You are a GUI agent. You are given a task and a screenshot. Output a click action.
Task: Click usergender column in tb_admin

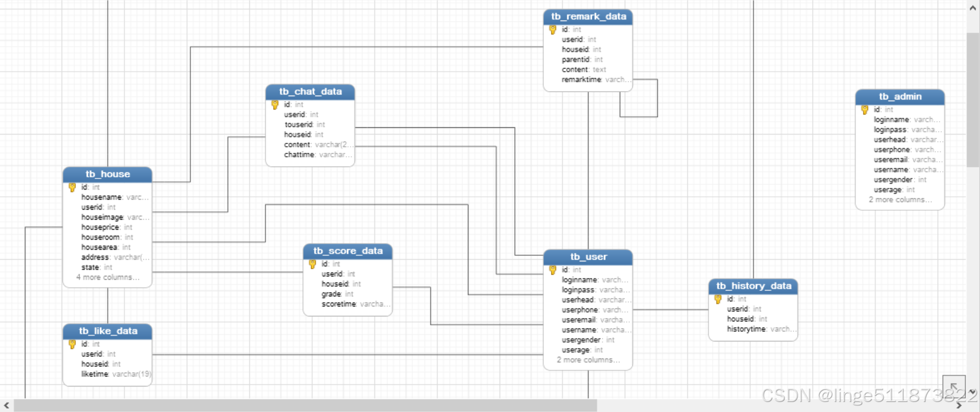point(900,180)
